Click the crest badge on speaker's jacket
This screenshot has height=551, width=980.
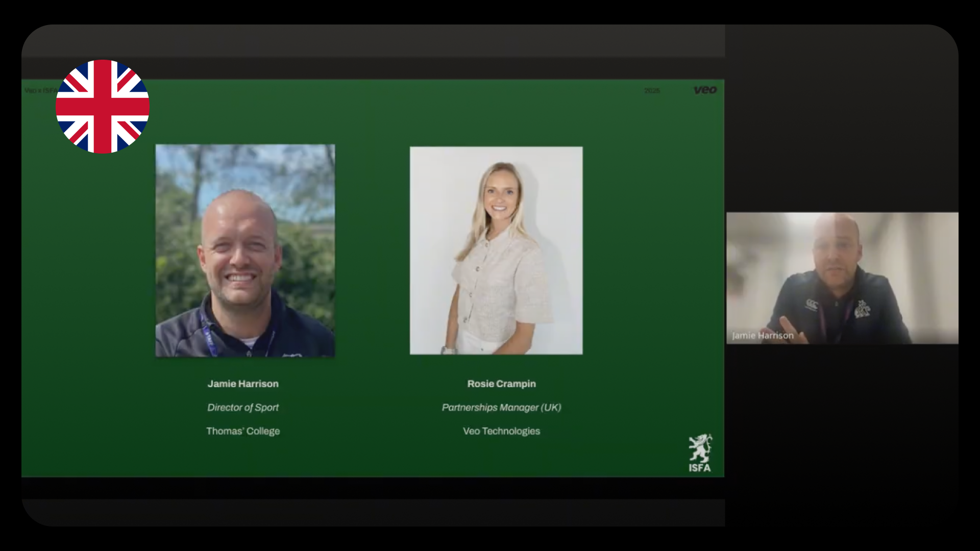862,309
